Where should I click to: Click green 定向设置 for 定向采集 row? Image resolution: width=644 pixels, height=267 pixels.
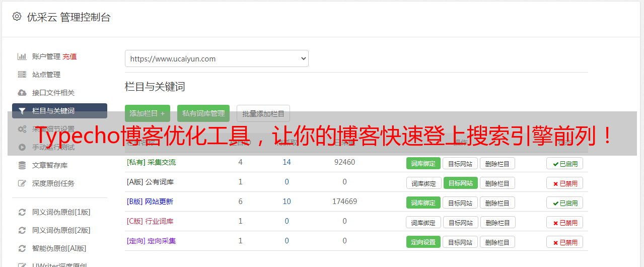[423, 242]
